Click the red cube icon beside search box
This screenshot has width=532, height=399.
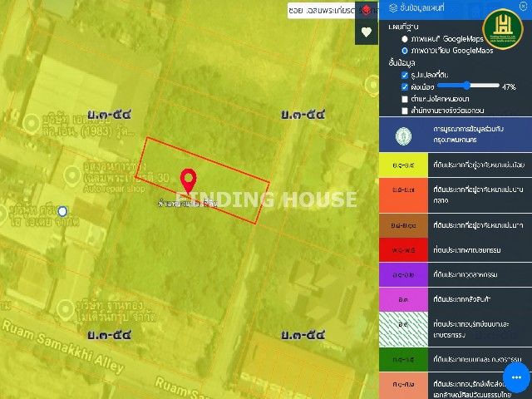tap(365, 10)
